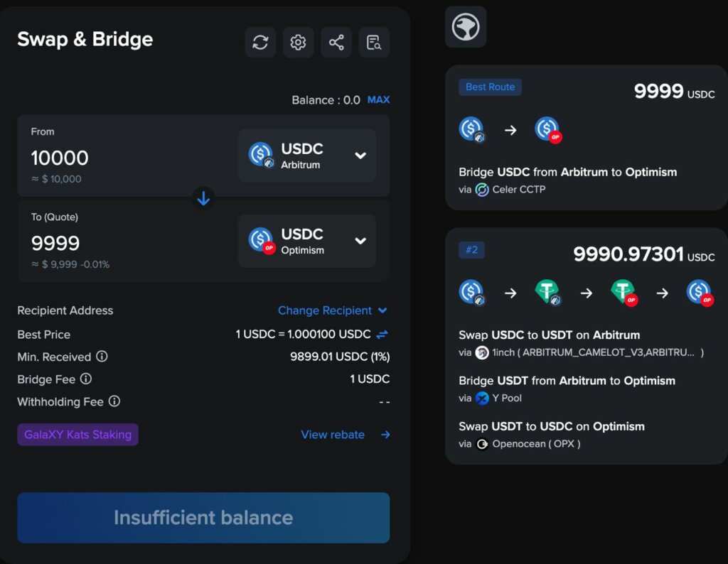Click the Bridge Fee info icon
The height and width of the screenshot is (564, 728).
86,379
